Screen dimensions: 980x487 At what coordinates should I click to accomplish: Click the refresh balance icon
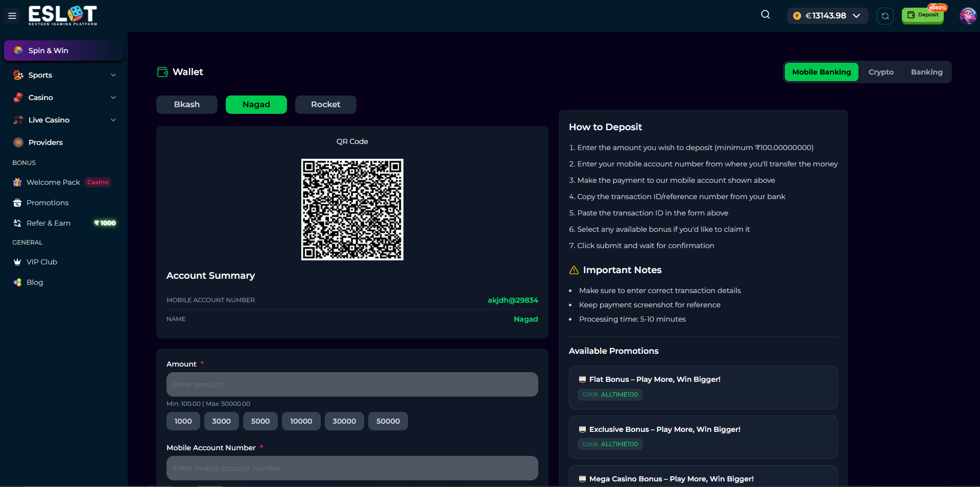[885, 16]
